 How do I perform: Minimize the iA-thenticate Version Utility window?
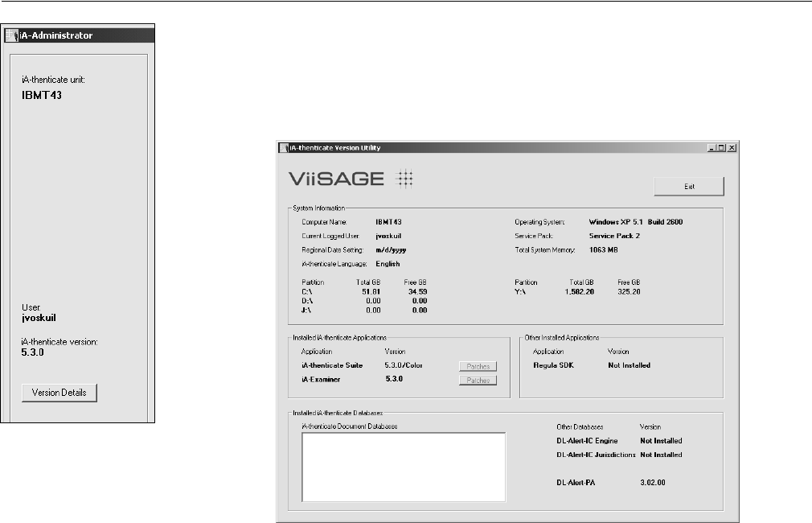[x=712, y=148]
